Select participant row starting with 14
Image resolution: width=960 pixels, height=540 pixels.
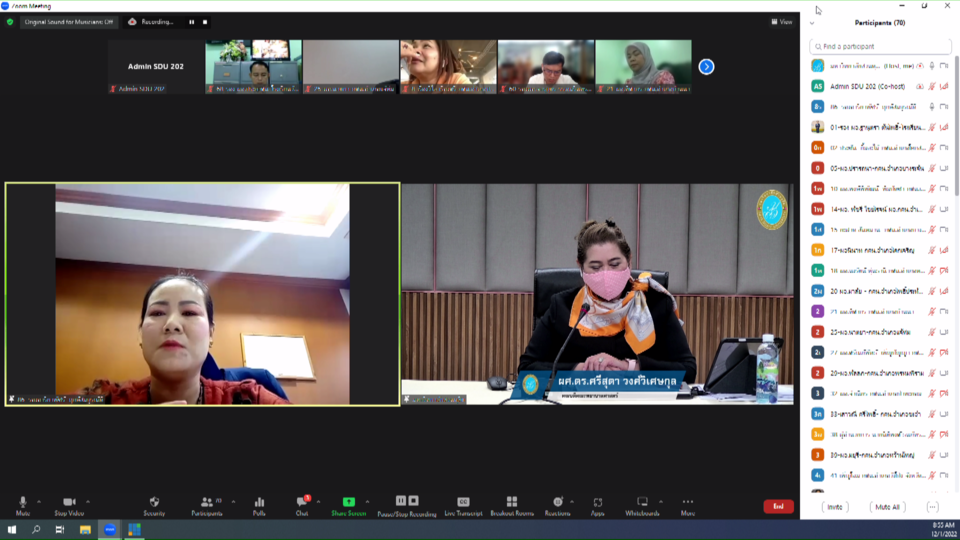[880, 209]
